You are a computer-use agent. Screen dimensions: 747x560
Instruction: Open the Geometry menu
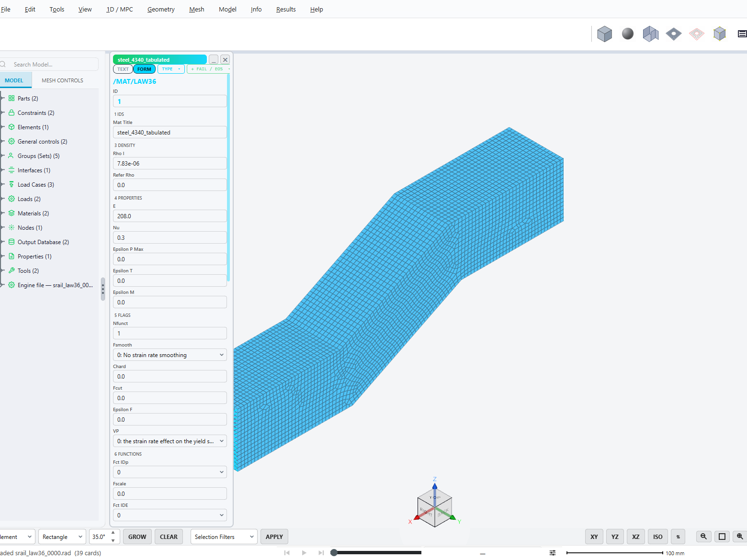tap(161, 9)
